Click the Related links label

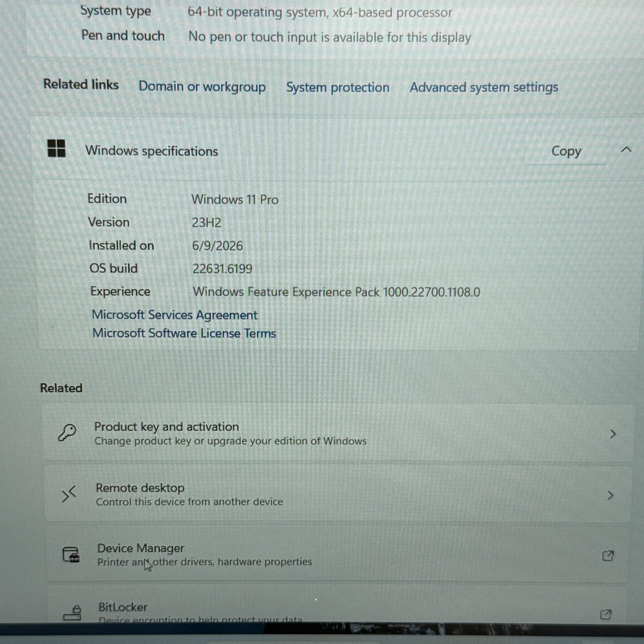pyautogui.click(x=81, y=84)
